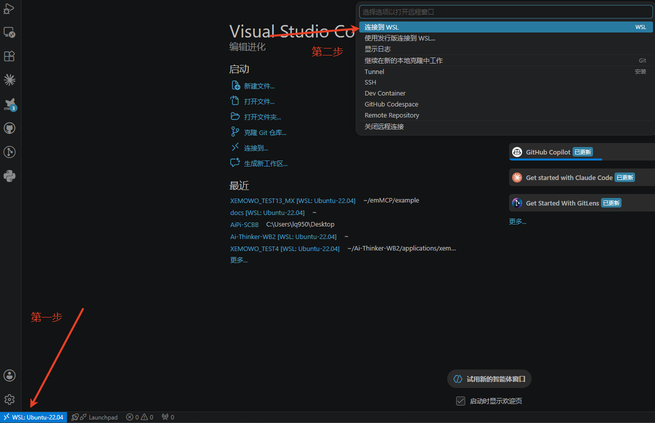The image size is (655, 423).
Task: Select GitHub Codespace option
Action: point(505,104)
